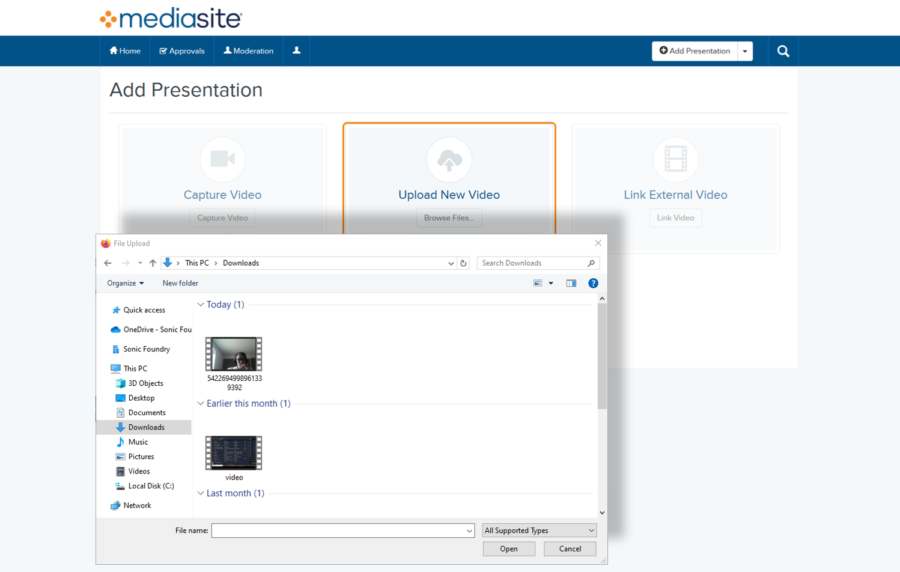Go back in File Upload dialog

pos(108,263)
